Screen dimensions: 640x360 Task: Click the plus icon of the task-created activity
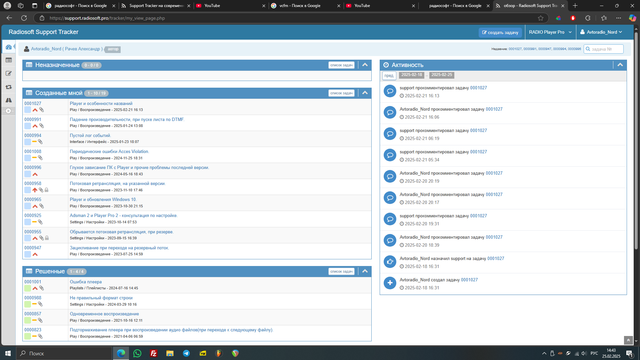(390, 283)
